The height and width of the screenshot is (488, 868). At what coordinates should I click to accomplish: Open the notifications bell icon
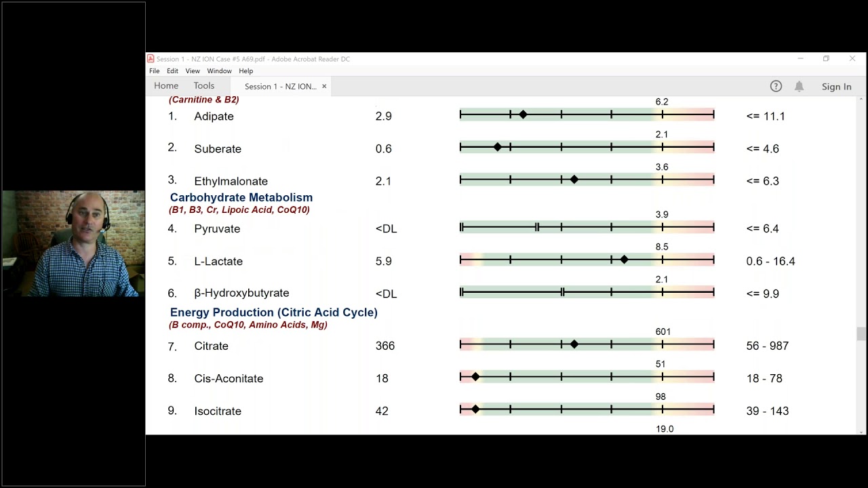[800, 86]
